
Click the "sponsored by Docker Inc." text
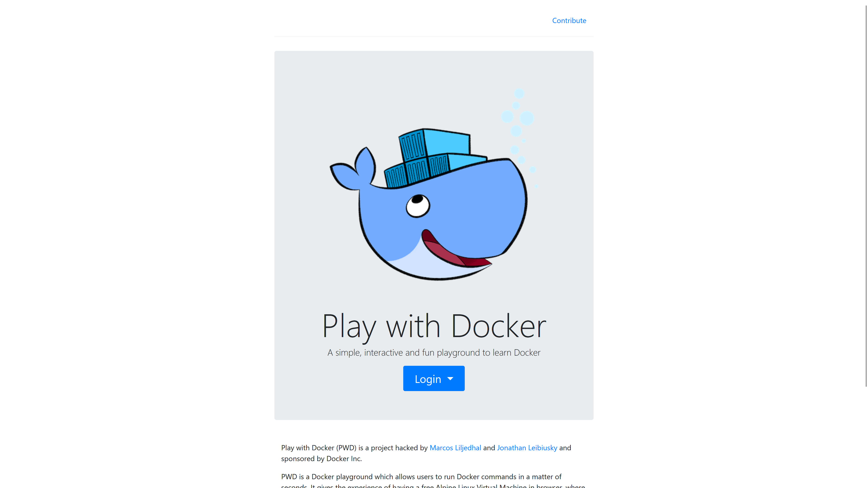pos(321,459)
